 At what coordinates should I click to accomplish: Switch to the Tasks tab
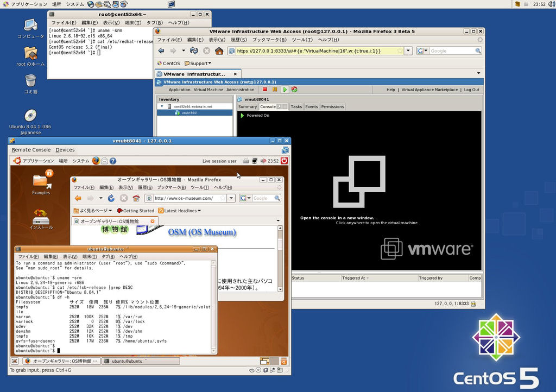296,106
